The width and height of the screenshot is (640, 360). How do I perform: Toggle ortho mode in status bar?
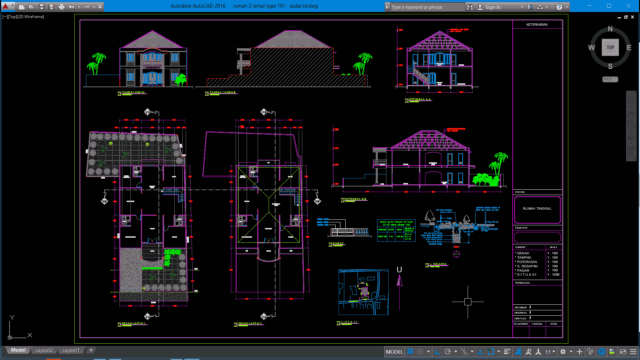tap(437, 352)
